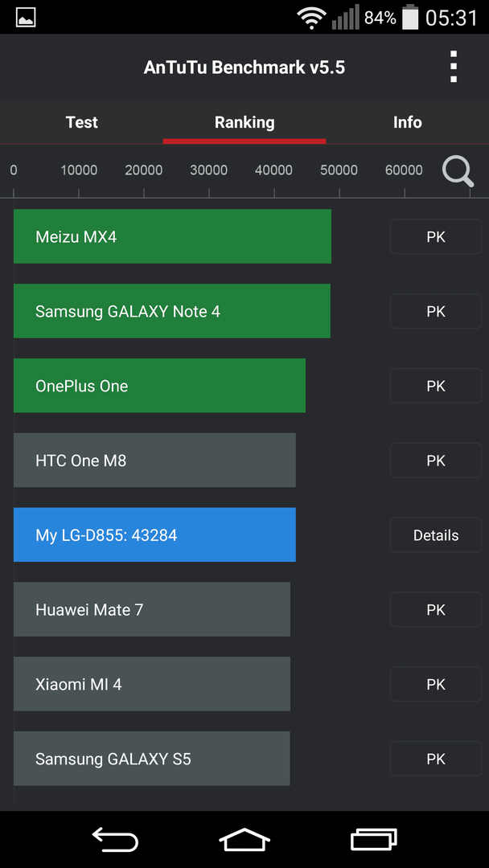Select the Samsung GALAXY S5 score bar

pyautogui.click(x=152, y=759)
